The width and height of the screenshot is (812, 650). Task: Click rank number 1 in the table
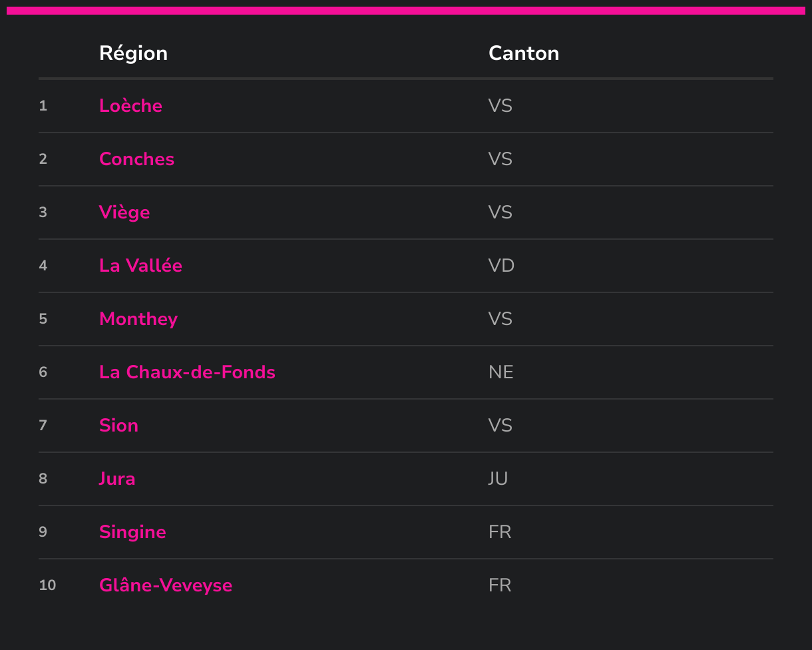point(43,106)
